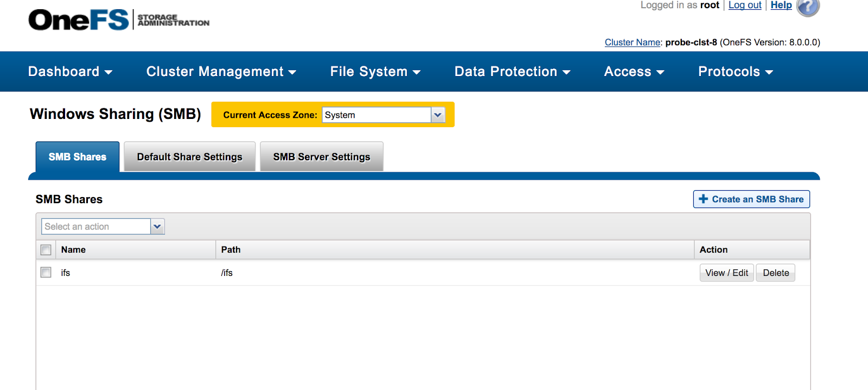Image resolution: width=868 pixels, height=390 pixels.
Task: Log out of the root session
Action: click(x=745, y=5)
